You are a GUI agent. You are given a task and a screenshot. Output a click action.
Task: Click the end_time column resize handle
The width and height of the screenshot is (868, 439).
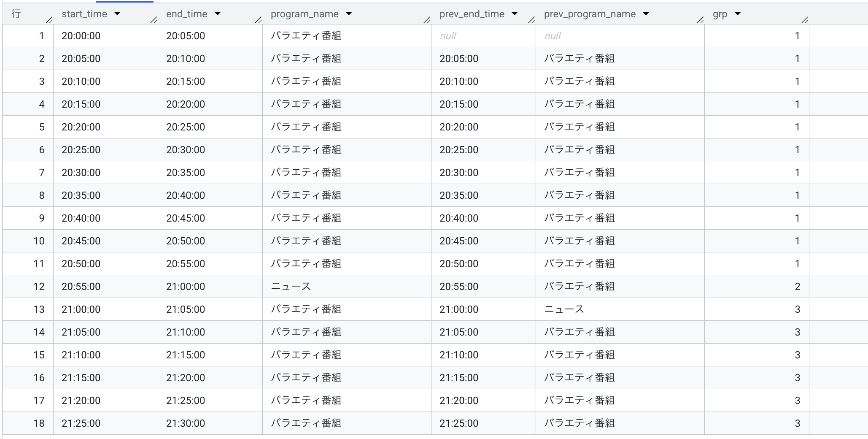[x=258, y=19]
